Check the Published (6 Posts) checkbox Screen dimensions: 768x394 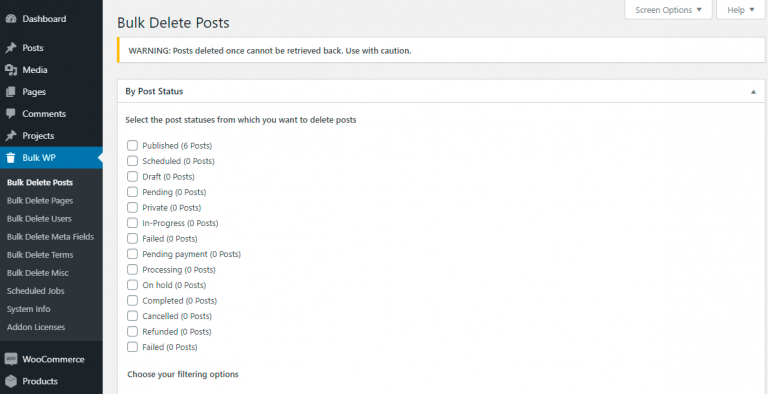132,146
